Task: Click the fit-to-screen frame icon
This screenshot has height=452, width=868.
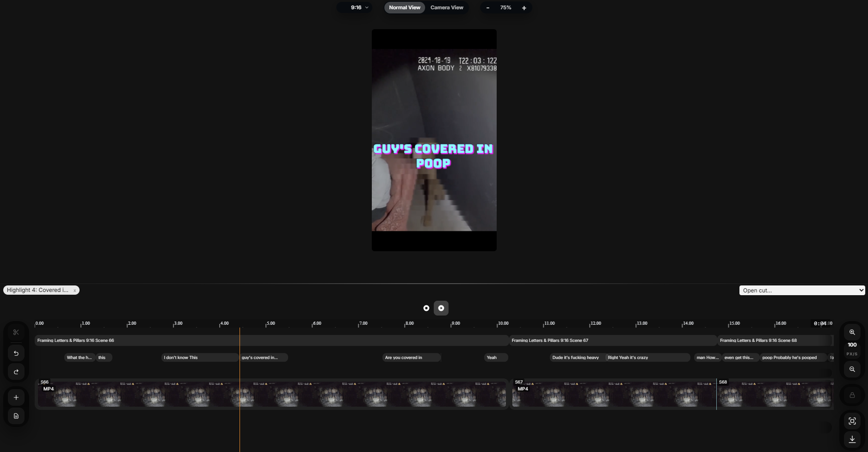Action: click(x=852, y=421)
